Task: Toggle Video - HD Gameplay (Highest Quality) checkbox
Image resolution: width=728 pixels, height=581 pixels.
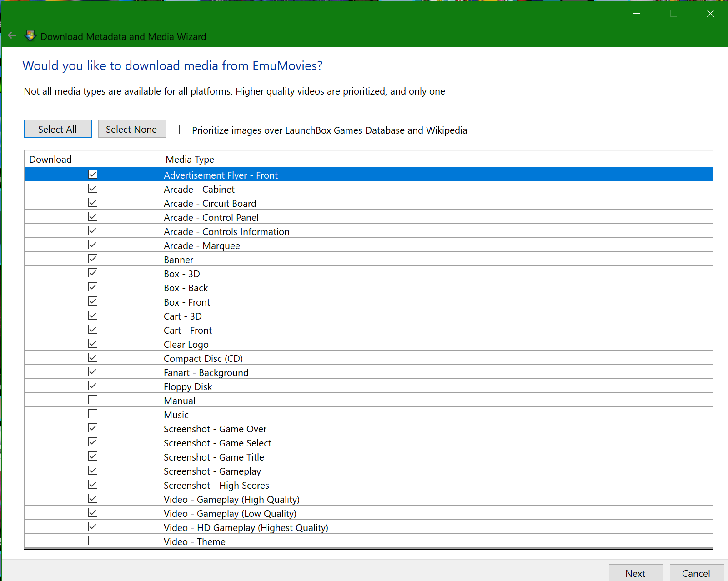Action: tap(93, 526)
